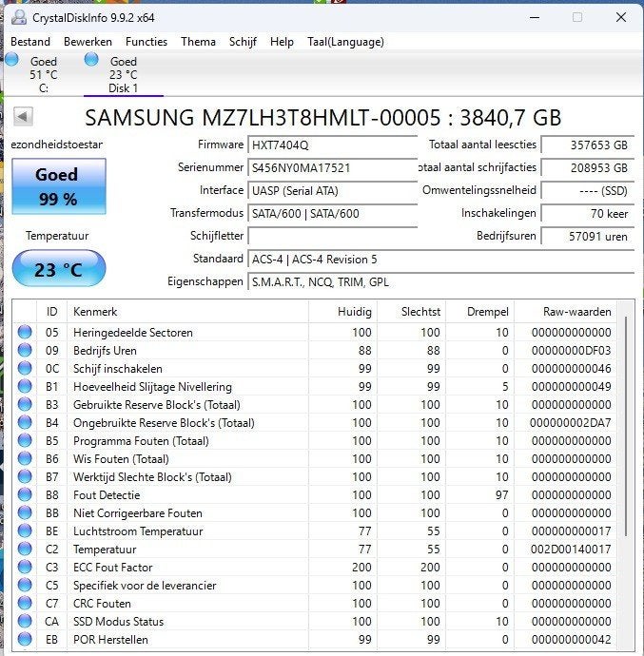
Task: Click status orb of Fout Detectie row
Action: [x=25, y=494]
